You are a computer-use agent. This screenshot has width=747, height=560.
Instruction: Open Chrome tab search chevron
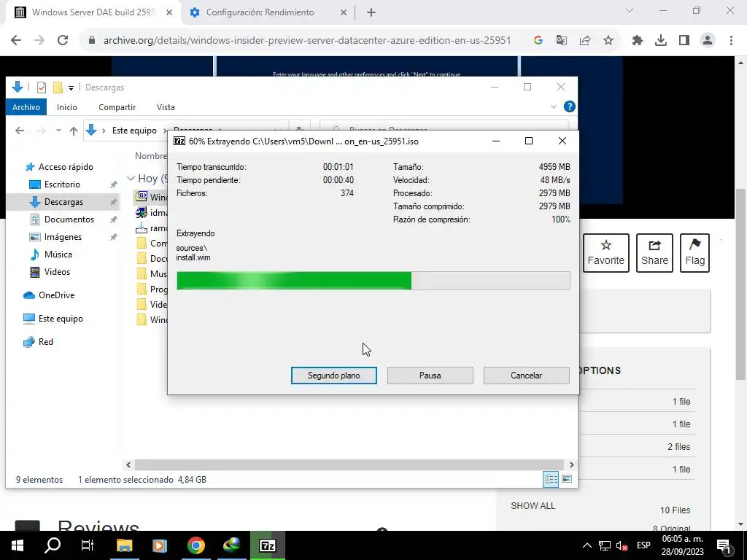coord(630,10)
